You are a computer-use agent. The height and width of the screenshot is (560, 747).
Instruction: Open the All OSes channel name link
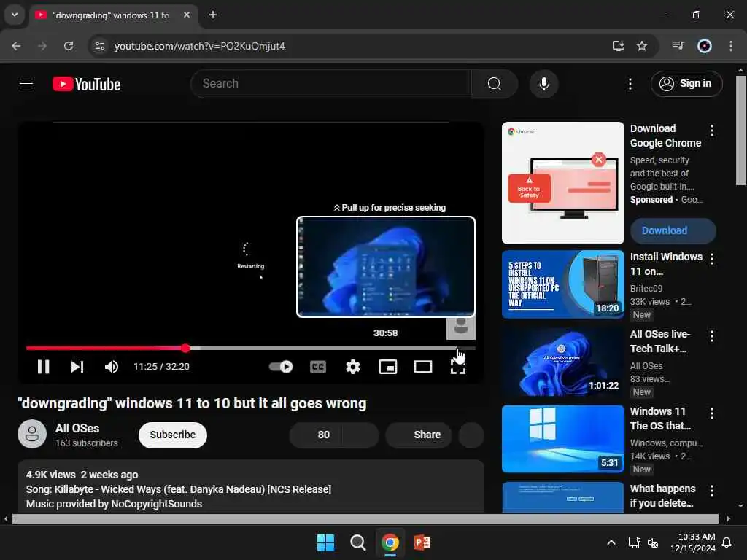tap(77, 428)
